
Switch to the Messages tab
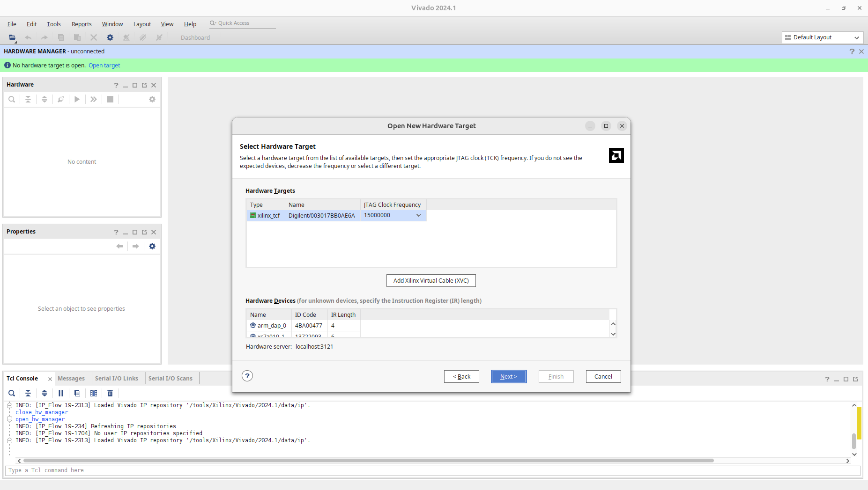point(71,378)
